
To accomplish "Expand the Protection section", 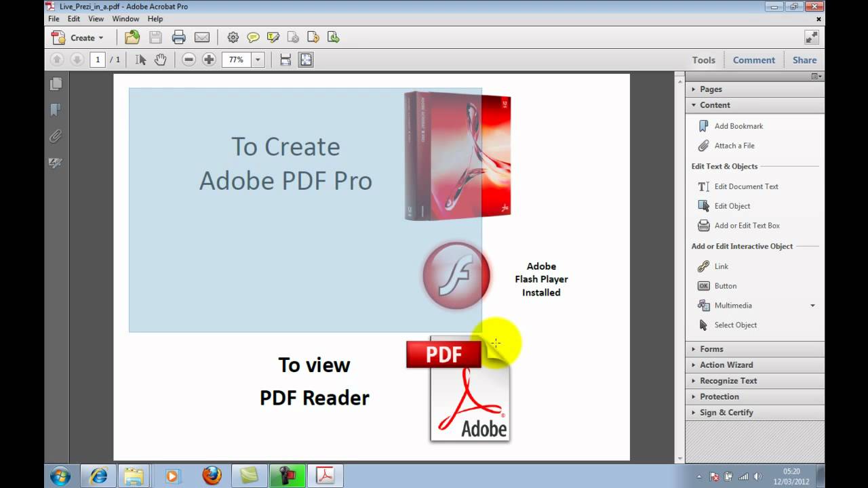I will click(755, 396).
